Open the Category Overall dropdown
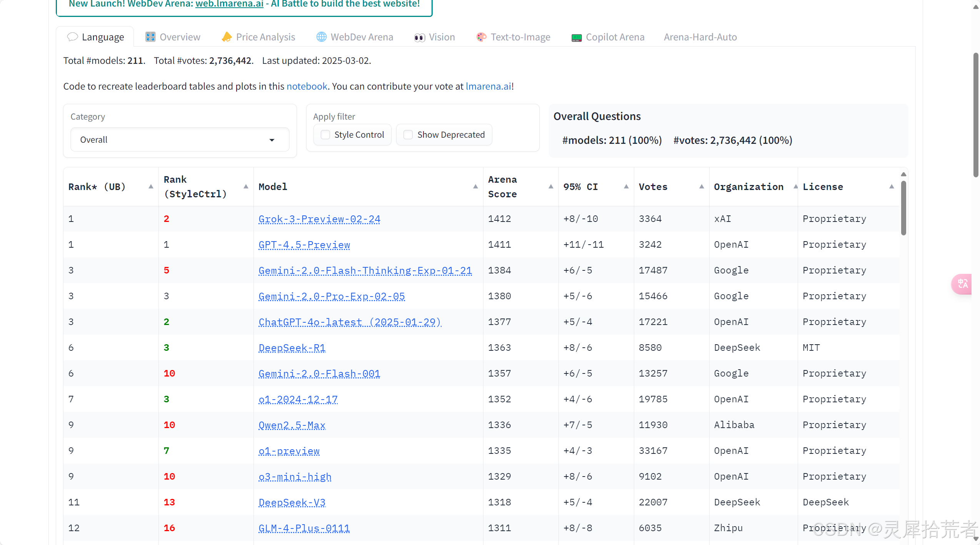 point(180,140)
